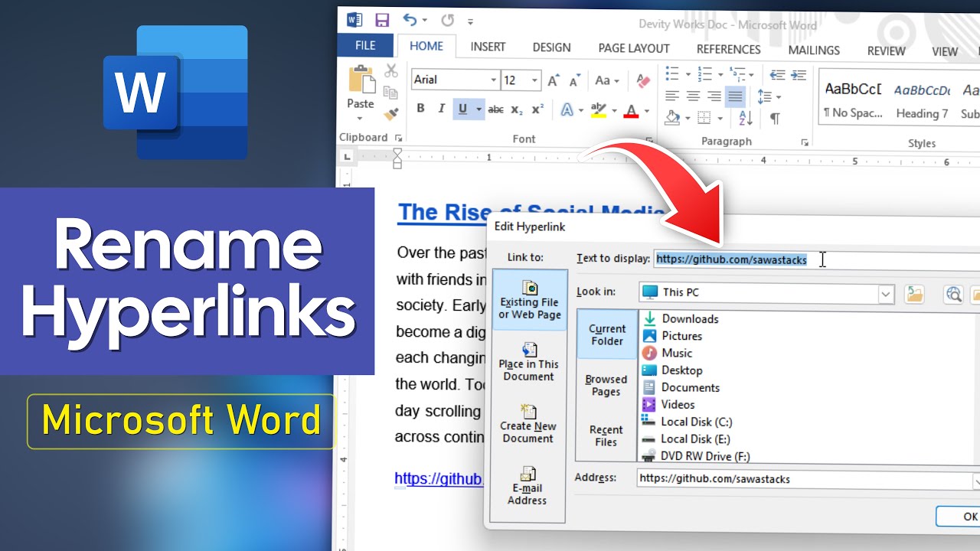Click Clear All Formatting eraser icon
The width and height of the screenshot is (980, 551).
click(x=643, y=80)
